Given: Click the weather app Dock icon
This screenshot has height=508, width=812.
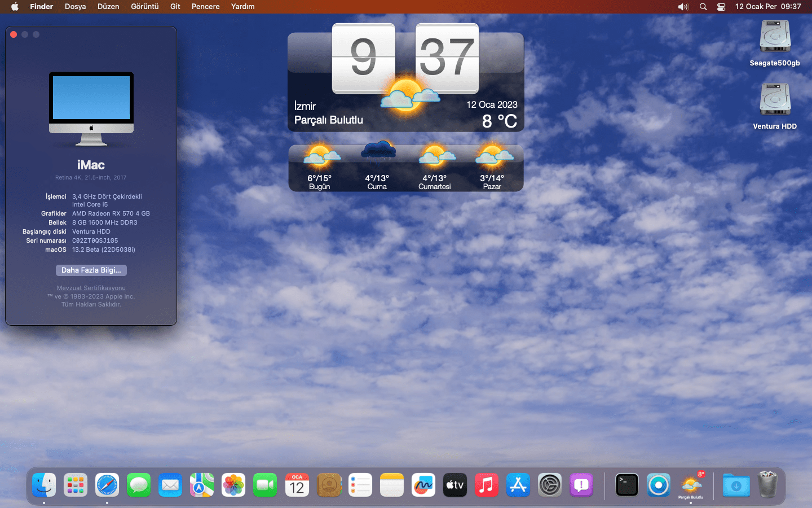Looking at the screenshot, I should tap(691, 485).
